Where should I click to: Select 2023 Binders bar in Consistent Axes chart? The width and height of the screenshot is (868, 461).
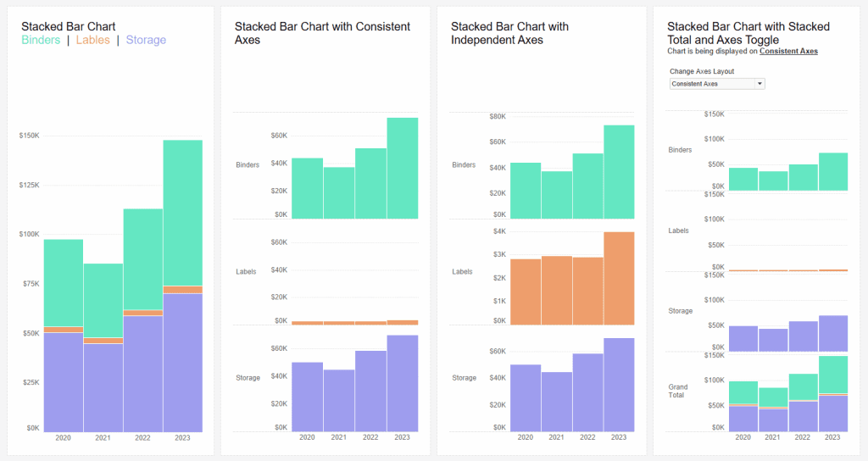coord(403,168)
